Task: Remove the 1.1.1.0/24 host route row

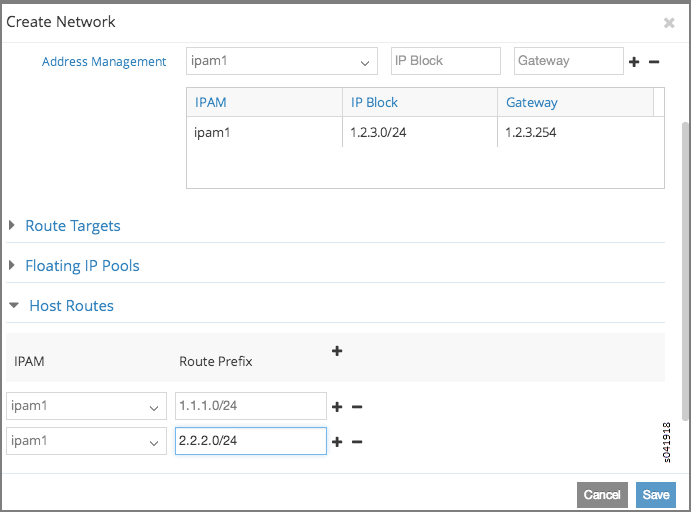Action: (x=357, y=407)
